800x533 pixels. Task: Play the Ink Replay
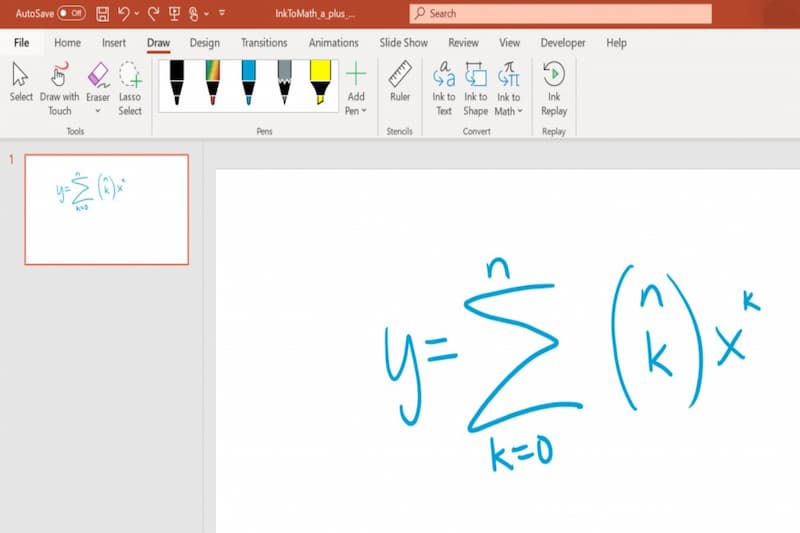554,89
